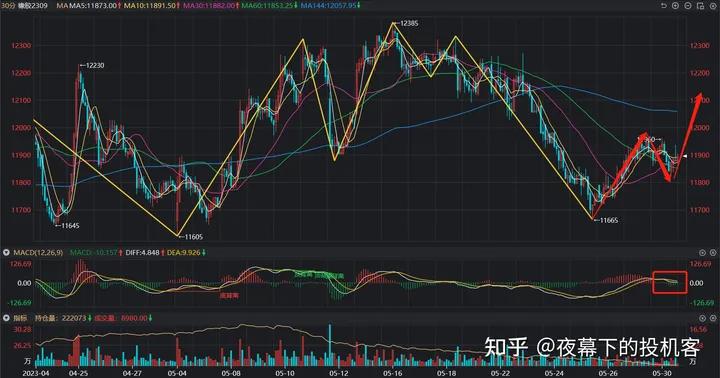Click the MACD(12,26,9) parameter label

[x=38, y=253]
